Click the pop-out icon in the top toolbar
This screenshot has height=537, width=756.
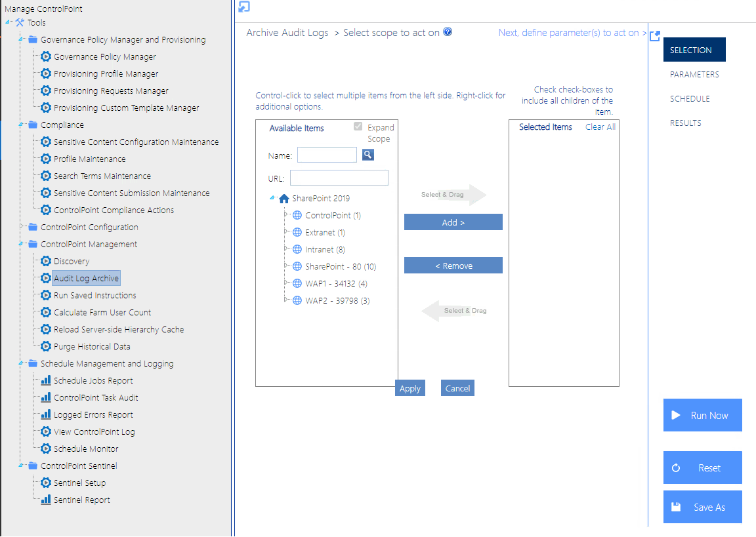pyautogui.click(x=245, y=7)
